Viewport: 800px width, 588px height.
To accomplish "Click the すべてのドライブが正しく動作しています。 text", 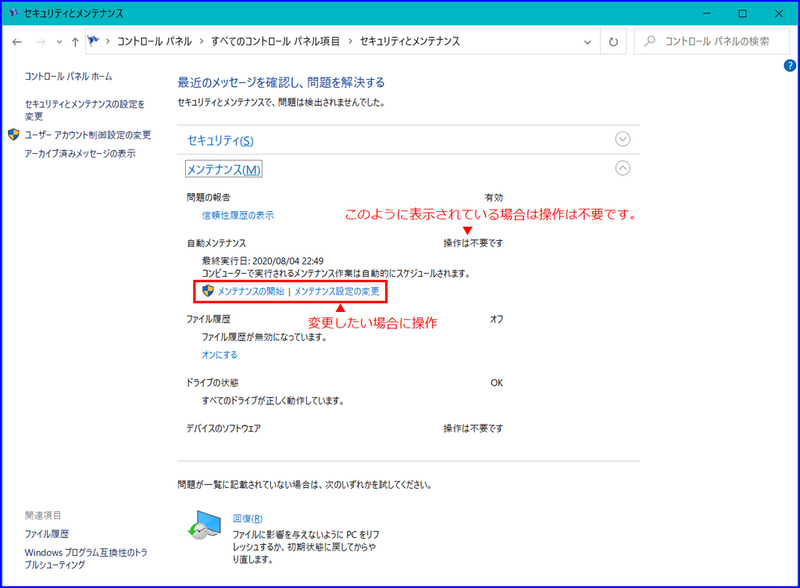I will coord(273,401).
